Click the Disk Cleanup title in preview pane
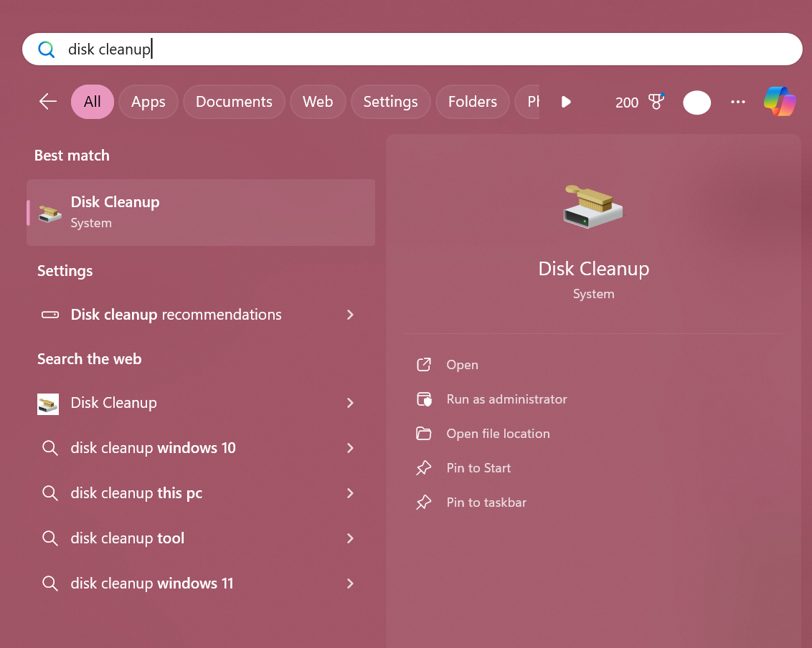 click(593, 269)
